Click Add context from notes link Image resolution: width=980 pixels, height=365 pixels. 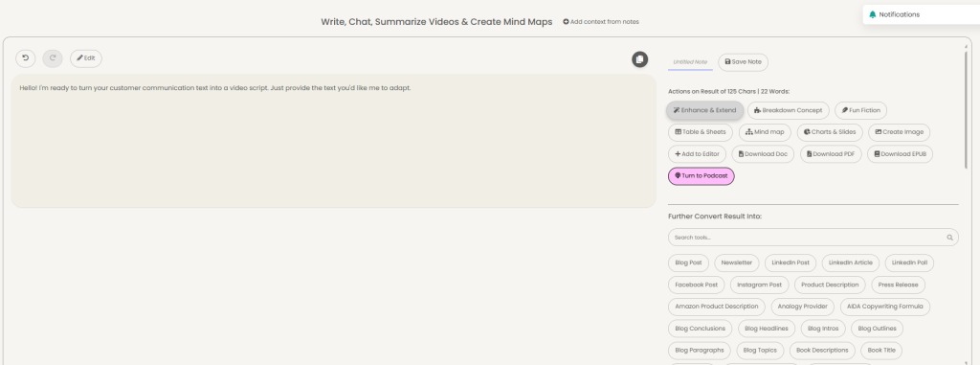point(601,22)
